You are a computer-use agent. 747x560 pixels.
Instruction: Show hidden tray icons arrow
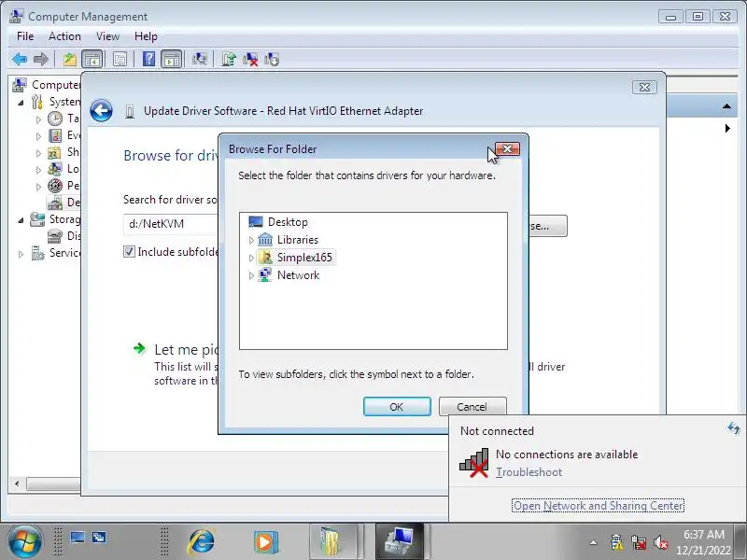coord(593,542)
